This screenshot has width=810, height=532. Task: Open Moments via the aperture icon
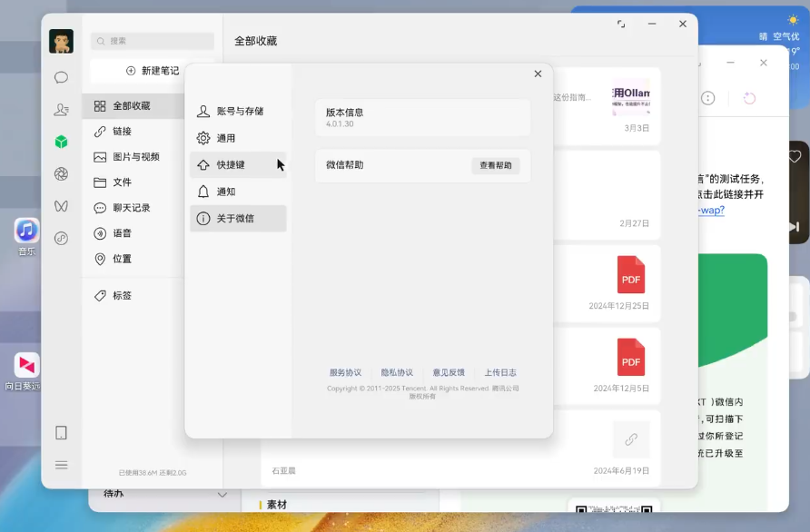tap(61, 174)
